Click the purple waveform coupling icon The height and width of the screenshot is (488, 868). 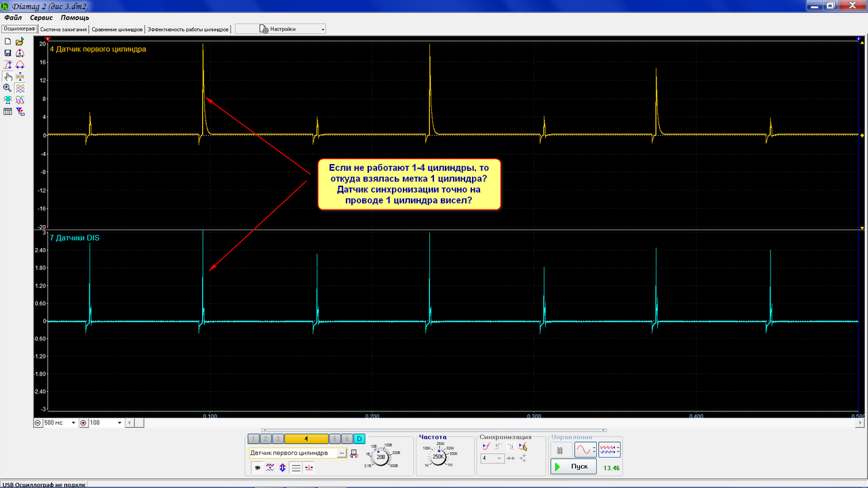coord(270,468)
